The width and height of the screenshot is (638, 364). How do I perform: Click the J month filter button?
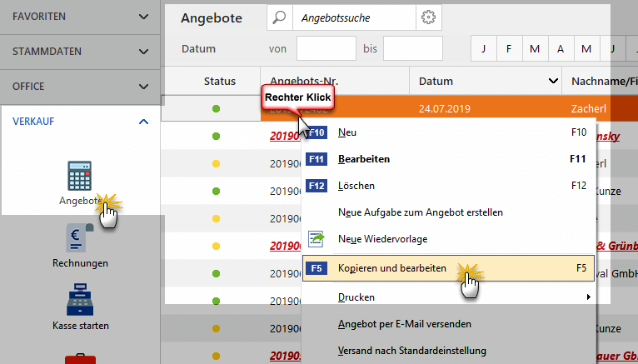pos(483,49)
